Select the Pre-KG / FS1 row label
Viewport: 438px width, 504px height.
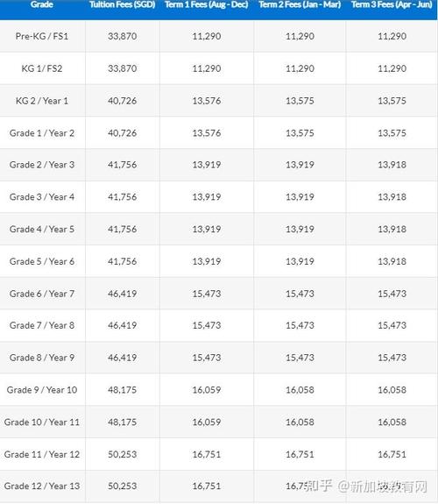tap(42, 36)
